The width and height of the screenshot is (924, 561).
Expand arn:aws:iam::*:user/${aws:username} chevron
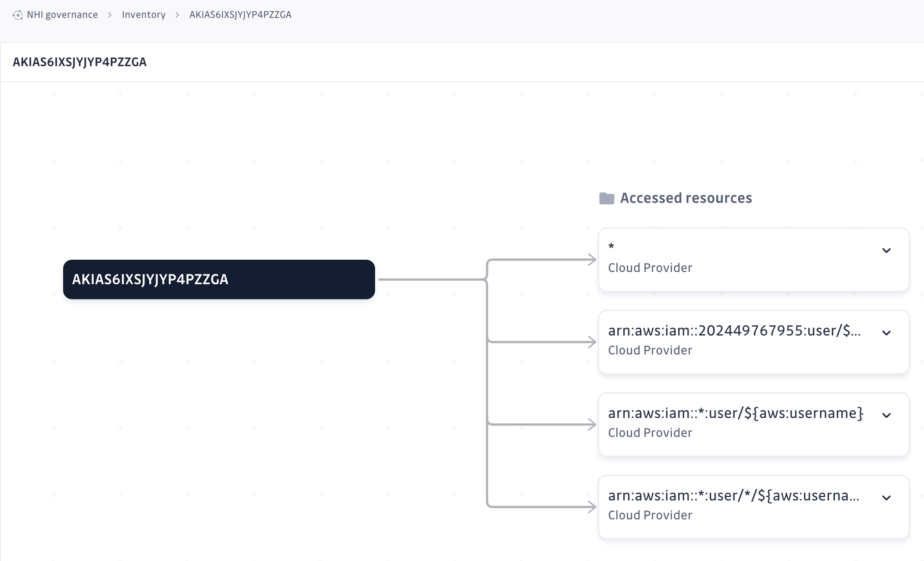point(886,415)
